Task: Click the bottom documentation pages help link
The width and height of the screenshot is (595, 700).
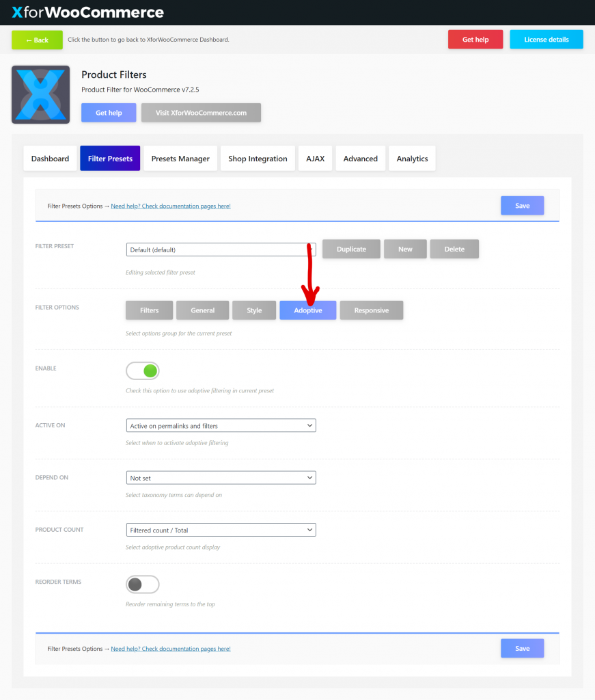Action: click(171, 649)
